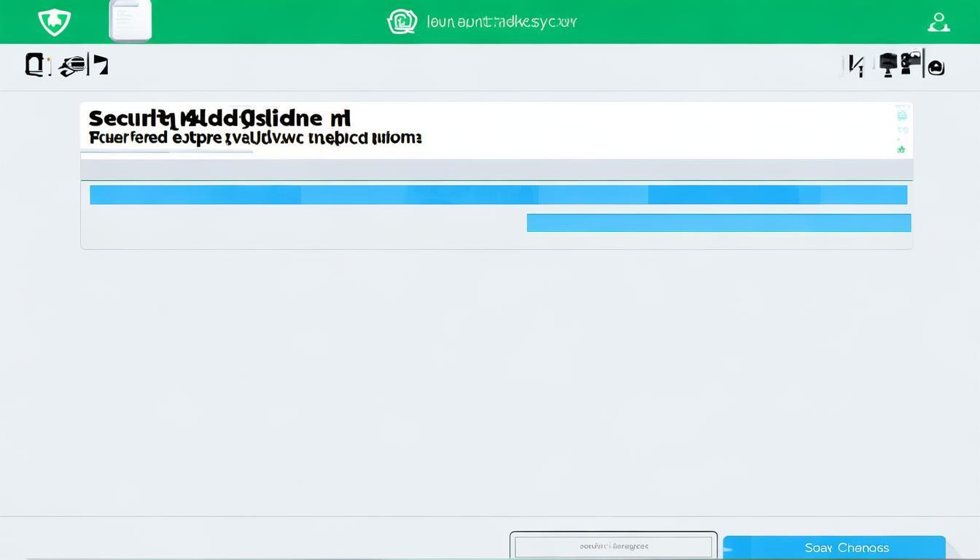Click the long blue bar in security panel
This screenshot has width=980, height=560.
click(x=498, y=195)
